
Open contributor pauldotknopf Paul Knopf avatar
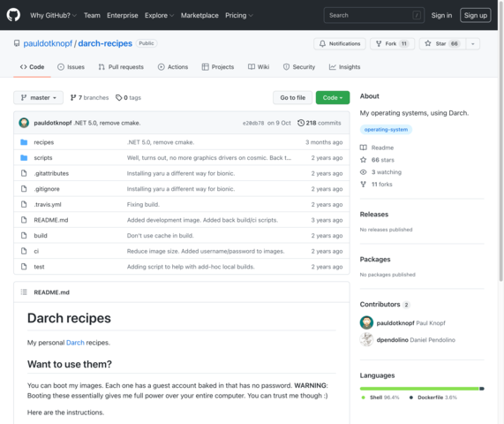tap(366, 322)
